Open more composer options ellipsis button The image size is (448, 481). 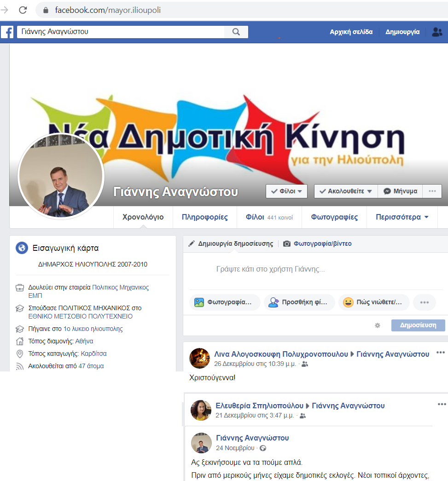click(425, 302)
